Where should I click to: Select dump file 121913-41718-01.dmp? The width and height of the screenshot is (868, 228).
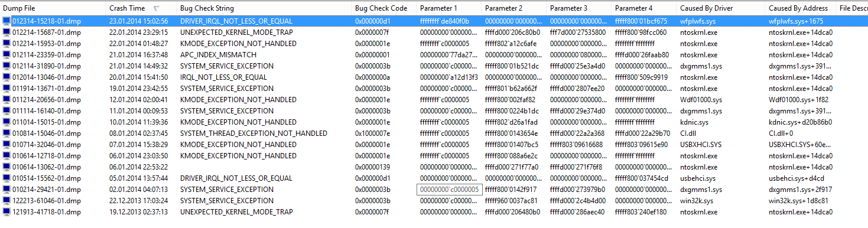coord(47,211)
